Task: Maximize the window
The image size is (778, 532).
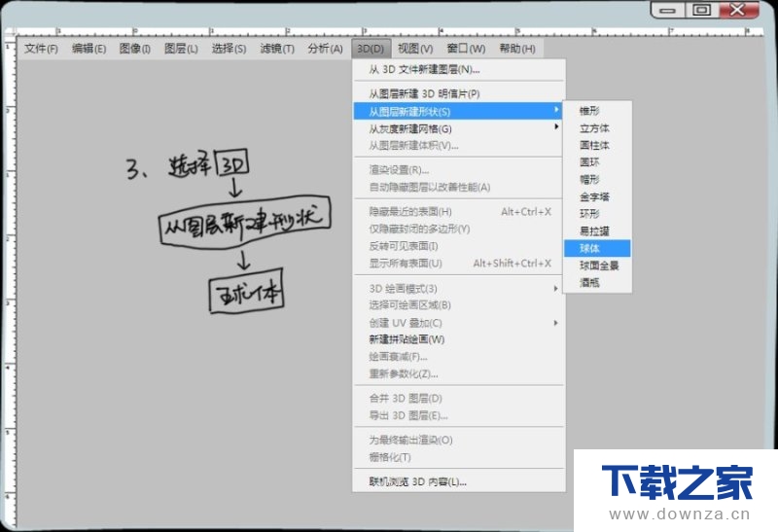Action: tap(701, 10)
